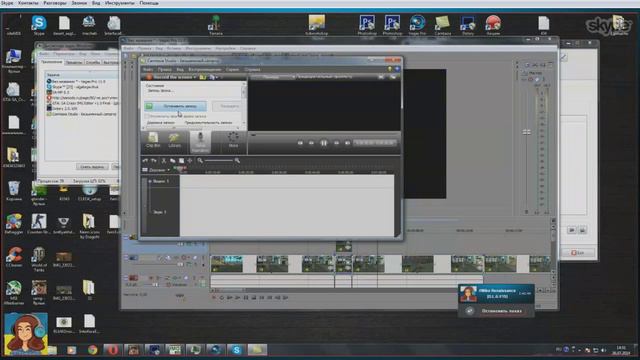The height and width of the screenshot is (360, 640).
Task: Open the Дорожки tracks dropdown in Camtasia
Action: (156, 170)
